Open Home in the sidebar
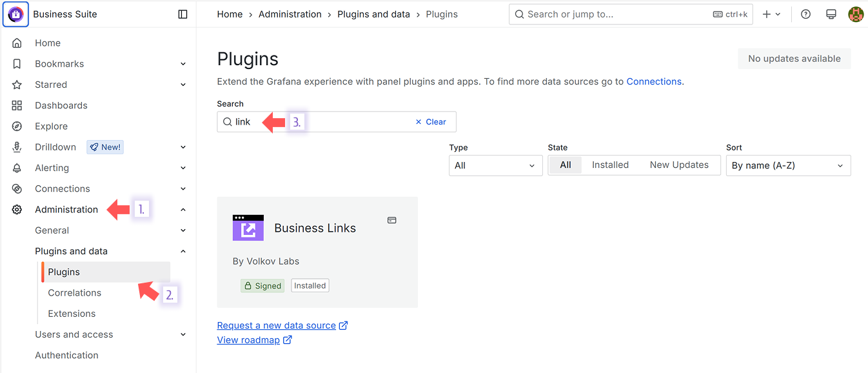The image size is (868, 373). [48, 43]
